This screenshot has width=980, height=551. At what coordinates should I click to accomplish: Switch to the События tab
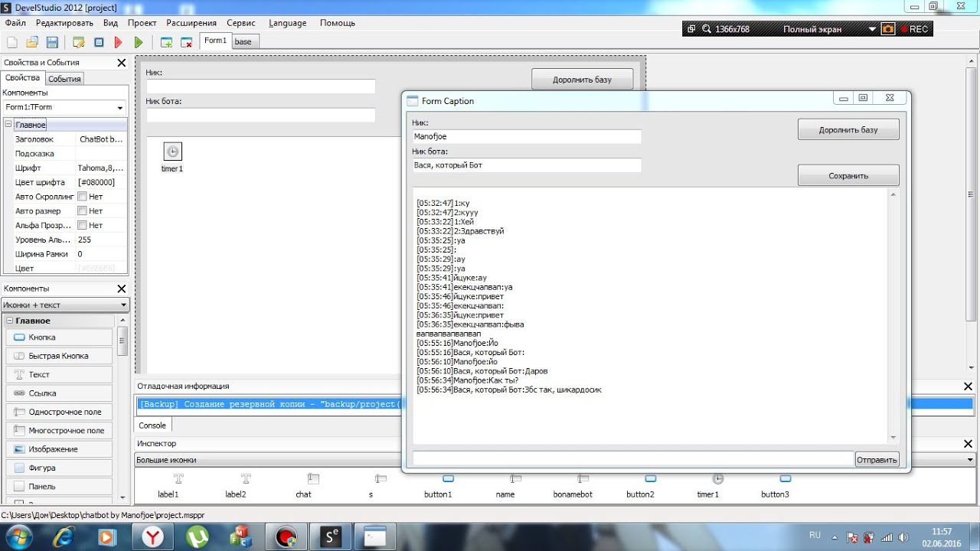click(64, 79)
